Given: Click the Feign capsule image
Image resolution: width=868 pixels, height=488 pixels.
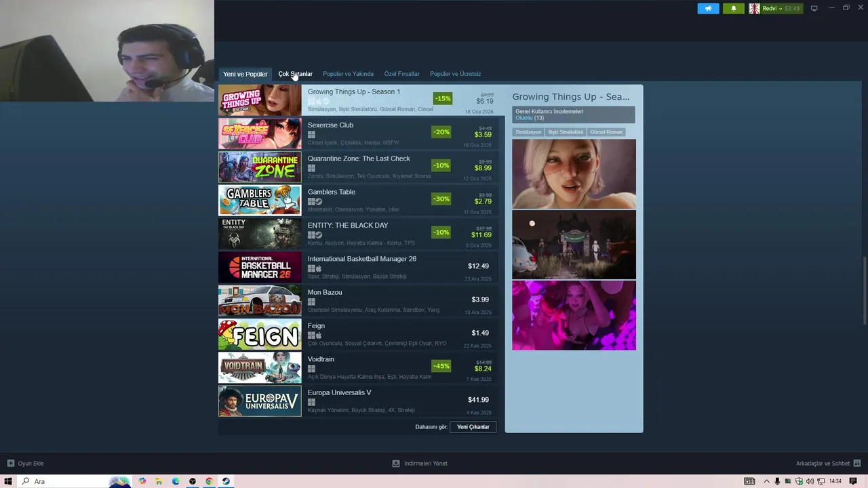Looking at the screenshot, I should [260, 334].
